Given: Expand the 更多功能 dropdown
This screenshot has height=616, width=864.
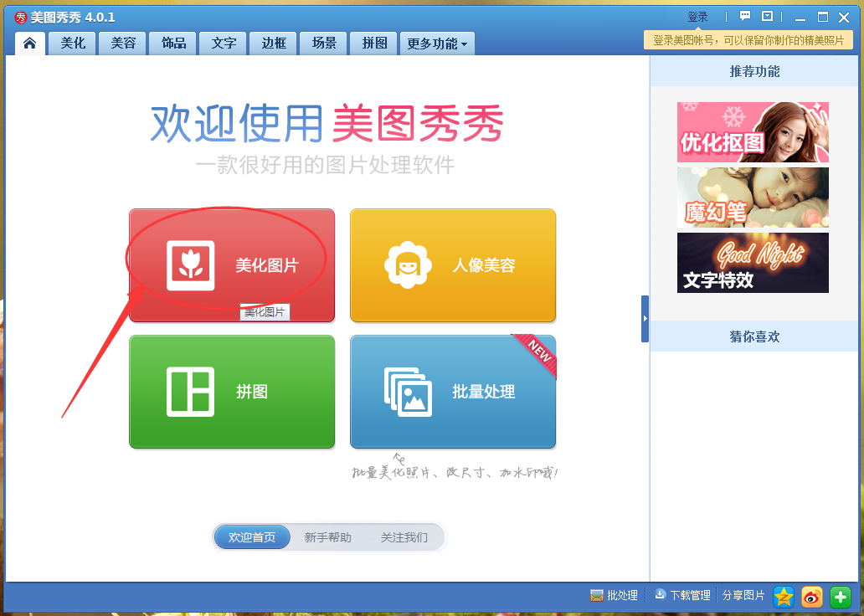Looking at the screenshot, I should tap(437, 44).
